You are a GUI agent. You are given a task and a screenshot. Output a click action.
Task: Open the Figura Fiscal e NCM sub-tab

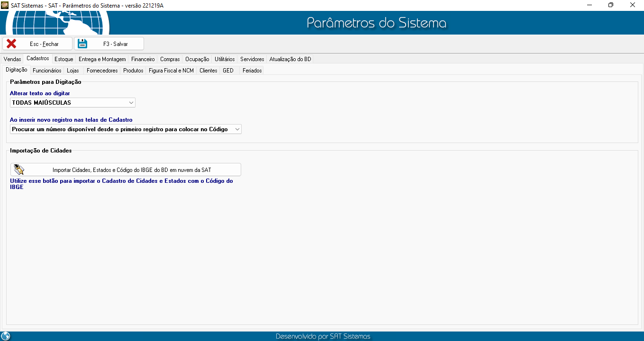click(171, 71)
